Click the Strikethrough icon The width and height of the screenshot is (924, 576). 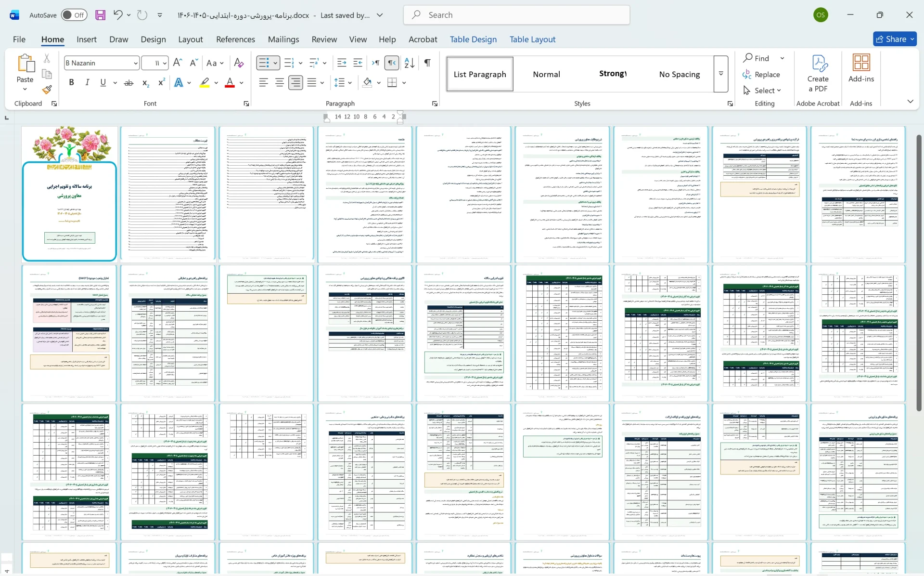(128, 83)
